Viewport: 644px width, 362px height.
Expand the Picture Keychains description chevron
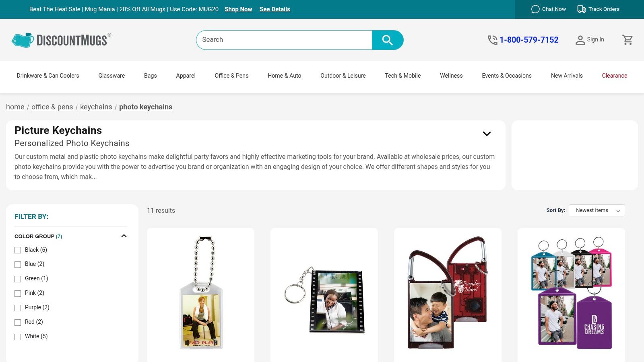(x=487, y=134)
